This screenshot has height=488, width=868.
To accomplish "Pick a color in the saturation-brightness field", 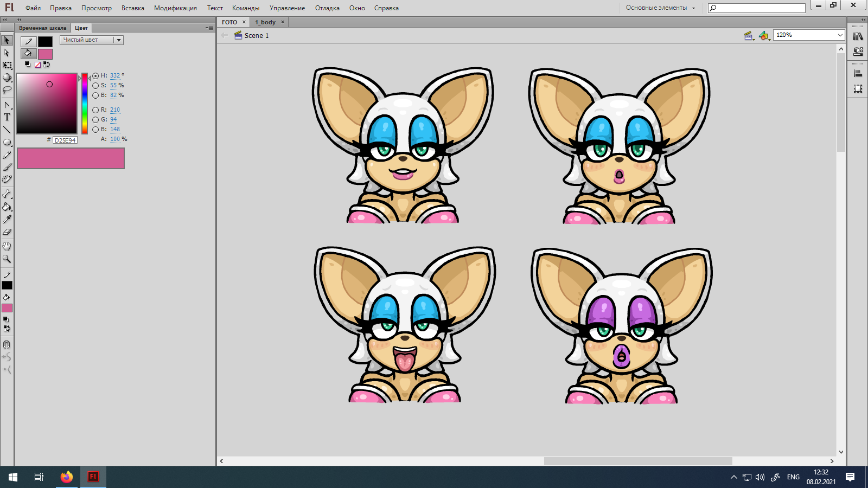I will pos(47,104).
